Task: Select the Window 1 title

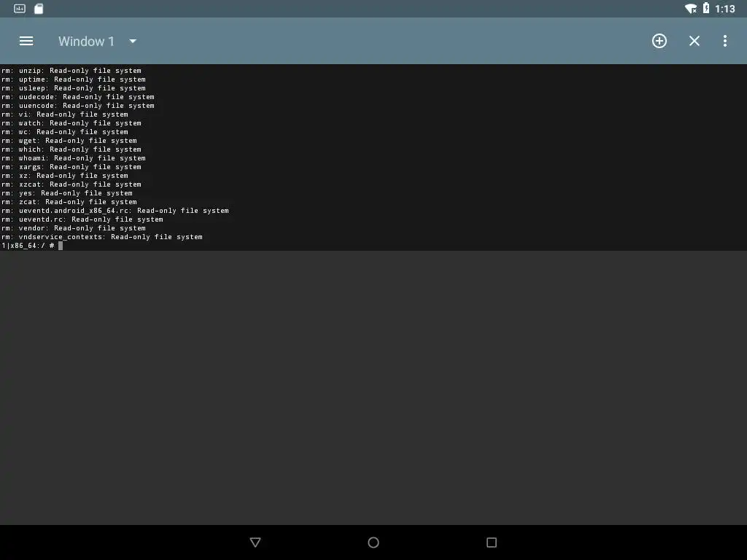Action: pos(86,42)
